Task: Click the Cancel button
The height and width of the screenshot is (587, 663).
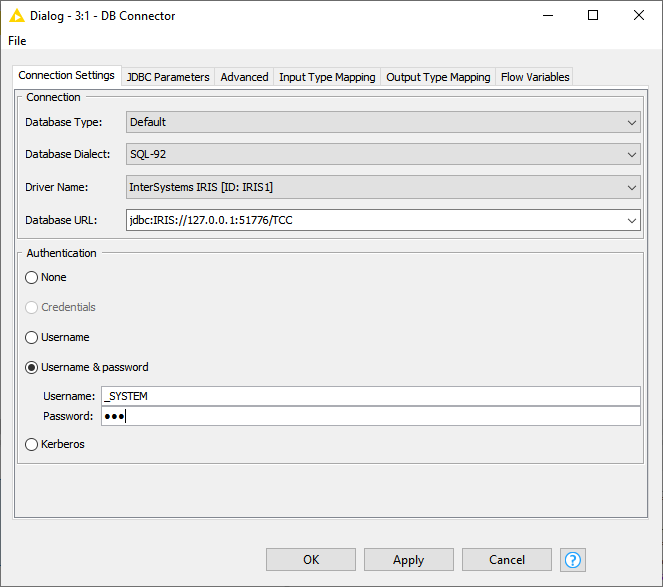Action: pyautogui.click(x=507, y=560)
